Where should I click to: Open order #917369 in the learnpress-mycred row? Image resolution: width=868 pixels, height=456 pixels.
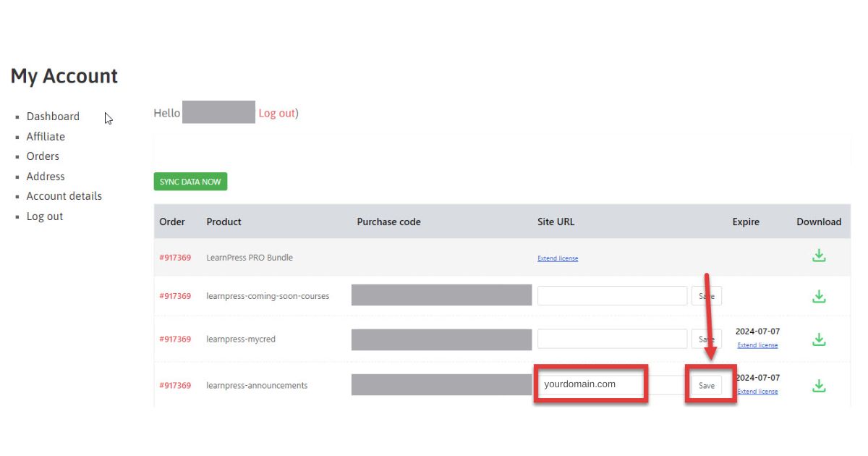(x=175, y=339)
